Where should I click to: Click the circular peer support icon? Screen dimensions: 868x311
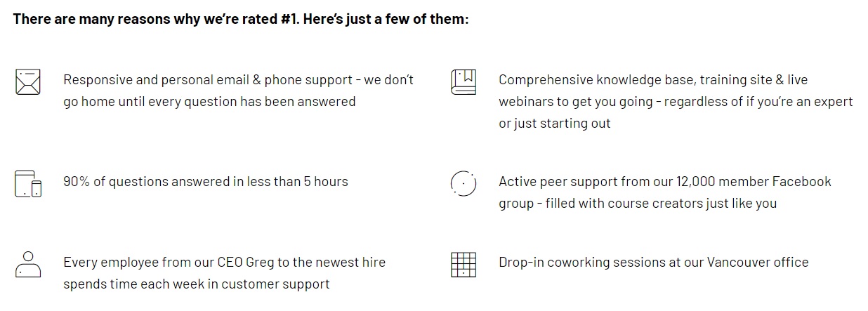(463, 183)
